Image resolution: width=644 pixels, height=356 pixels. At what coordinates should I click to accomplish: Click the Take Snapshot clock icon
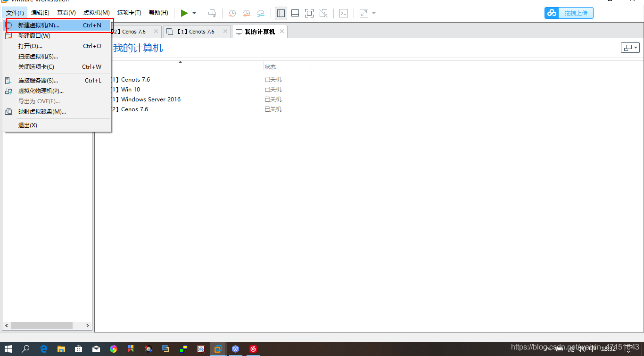232,13
